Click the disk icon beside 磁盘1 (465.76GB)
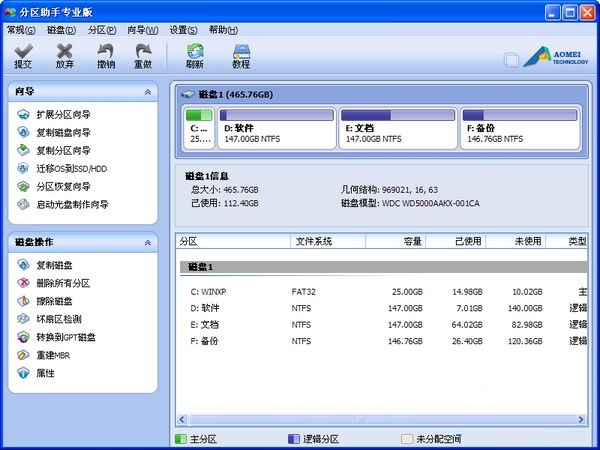The width and height of the screenshot is (600, 450). pos(188,94)
